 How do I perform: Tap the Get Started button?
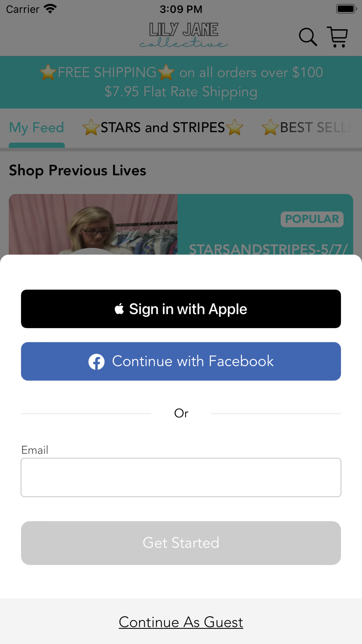click(x=181, y=543)
